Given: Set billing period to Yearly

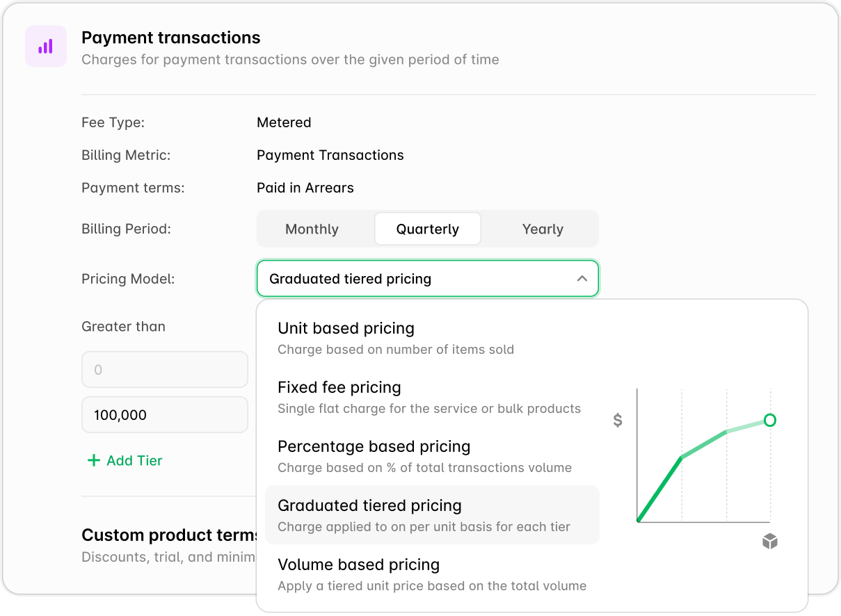Looking at the screenshot, I should [543, 229].
